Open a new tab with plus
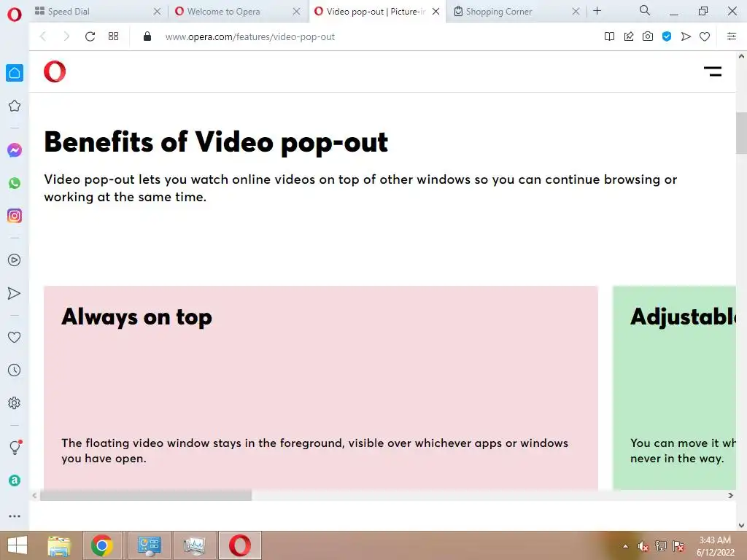The height and width of the screenshot is (560, 747). coord(597,10)
